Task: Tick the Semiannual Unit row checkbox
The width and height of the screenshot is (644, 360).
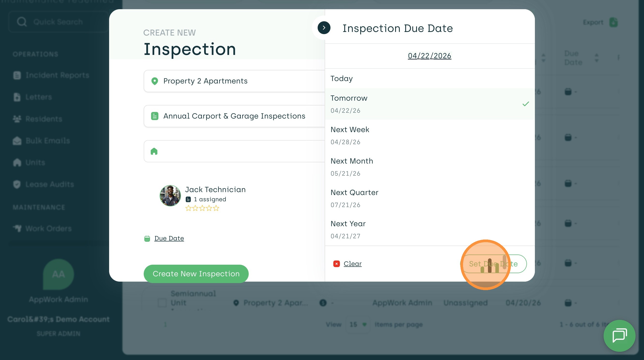Action: pos(162,303)
